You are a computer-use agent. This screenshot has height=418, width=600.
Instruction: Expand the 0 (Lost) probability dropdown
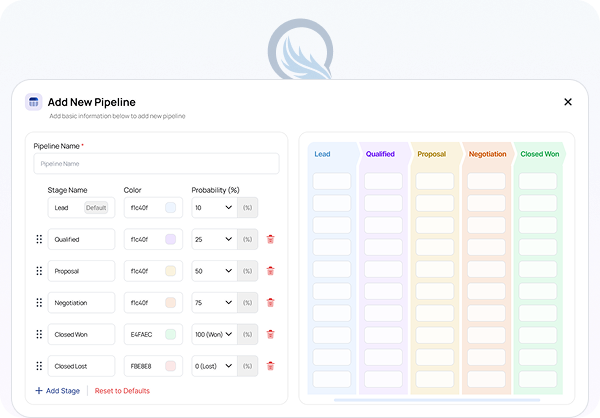click(213, 366)
